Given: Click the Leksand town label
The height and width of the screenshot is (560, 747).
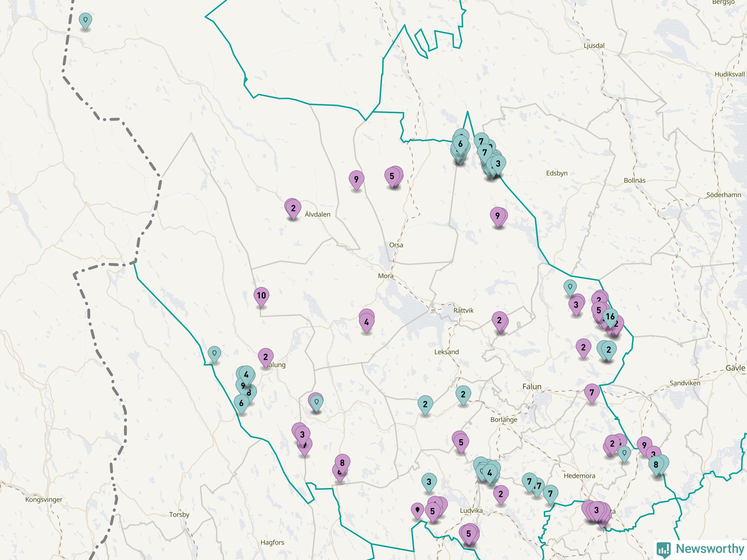Looking at the screenshot, I should click(446, 352).
